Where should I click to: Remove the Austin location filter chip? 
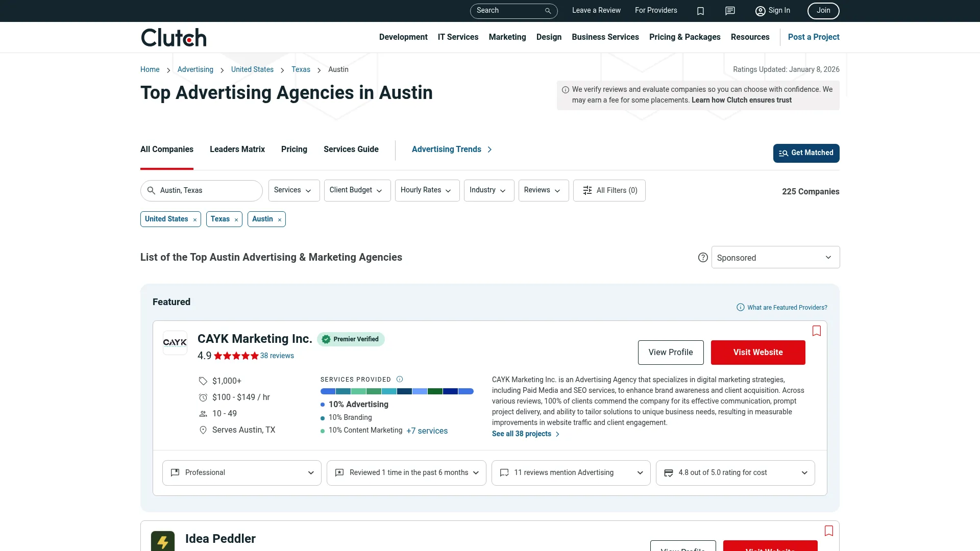pos(280,219)
